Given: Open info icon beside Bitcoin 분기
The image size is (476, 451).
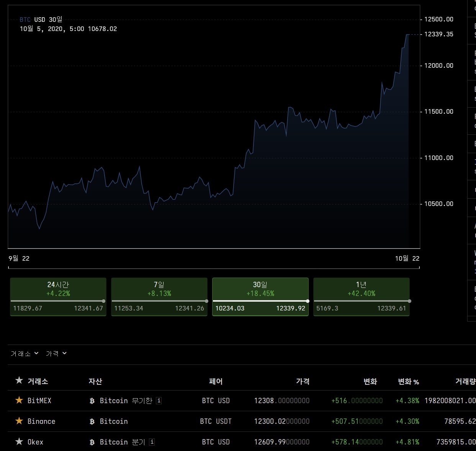Looking at the screenshot, I should coord(152,442).
